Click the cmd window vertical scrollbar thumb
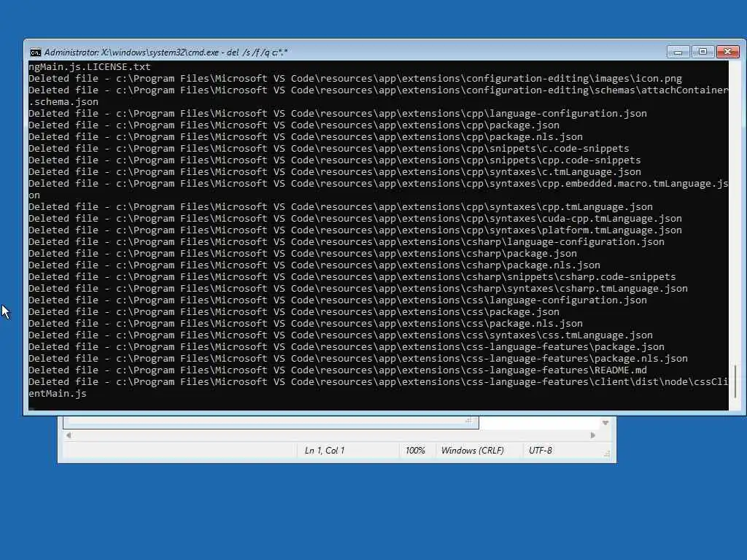747x560 pixels. click(x=735, y=381)
